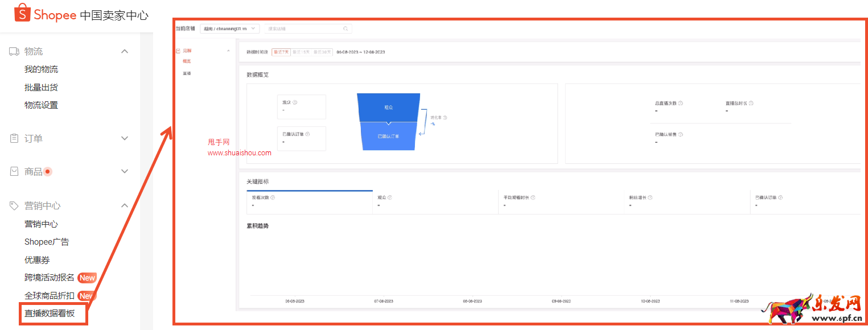Click the 搜索店铺 search input field
The height and width of the screenshot is (330, 868).
302,28
